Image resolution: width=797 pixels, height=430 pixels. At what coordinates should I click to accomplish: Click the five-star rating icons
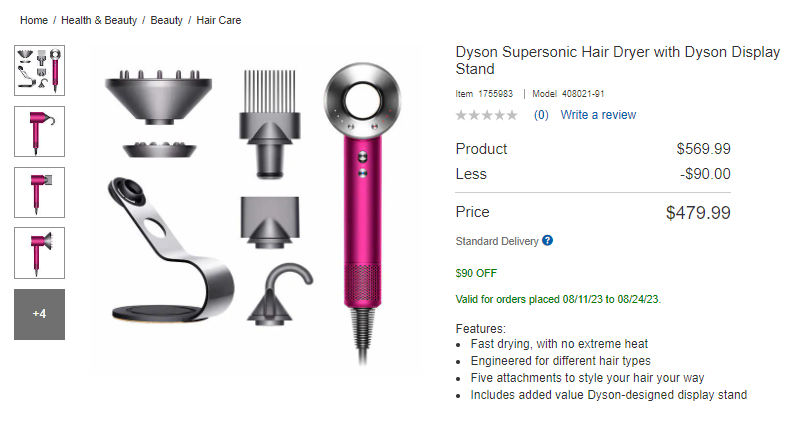(486, 115)
